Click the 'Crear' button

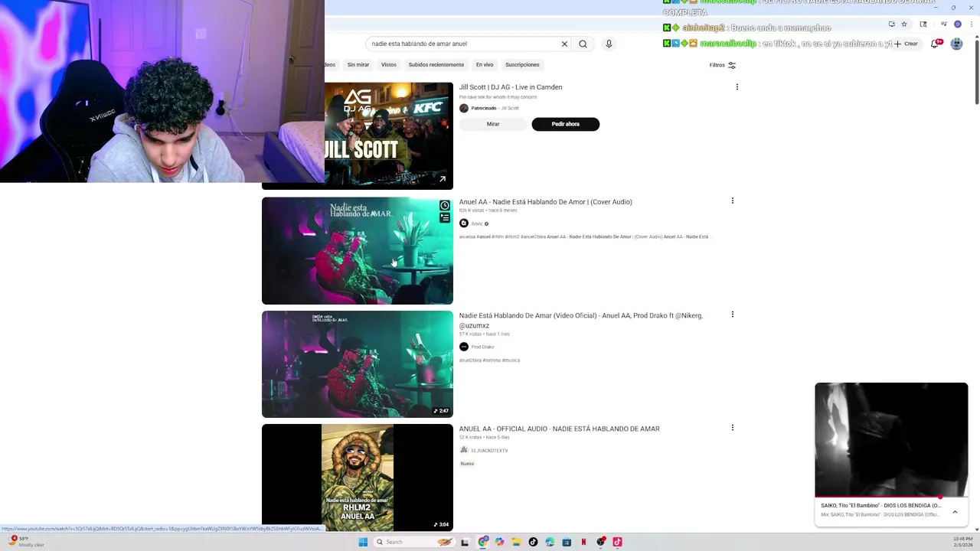[906, 44]
